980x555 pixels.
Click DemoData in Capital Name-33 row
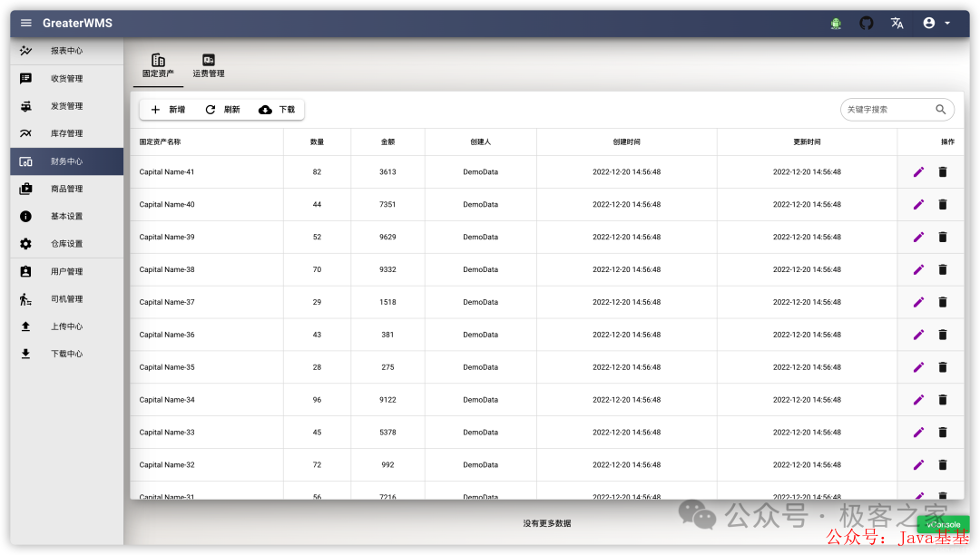[x=481, y=433]
